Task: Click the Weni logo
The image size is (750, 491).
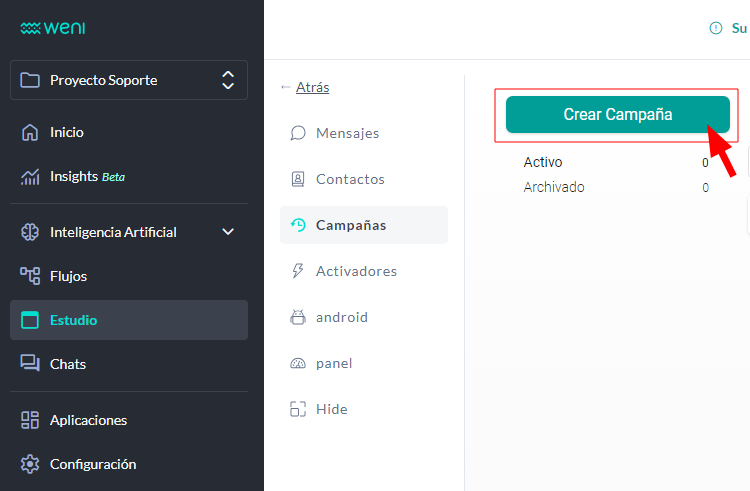Action: [x=53, y=28]
